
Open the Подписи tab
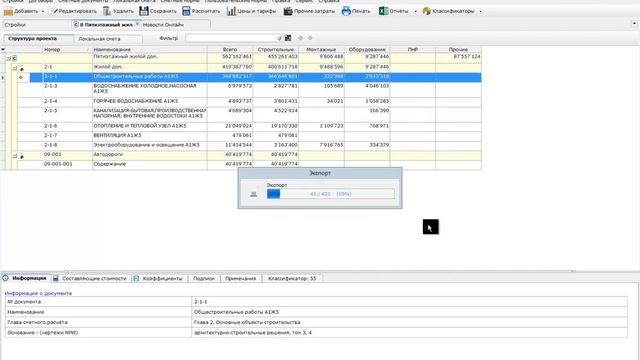(204, 278)
